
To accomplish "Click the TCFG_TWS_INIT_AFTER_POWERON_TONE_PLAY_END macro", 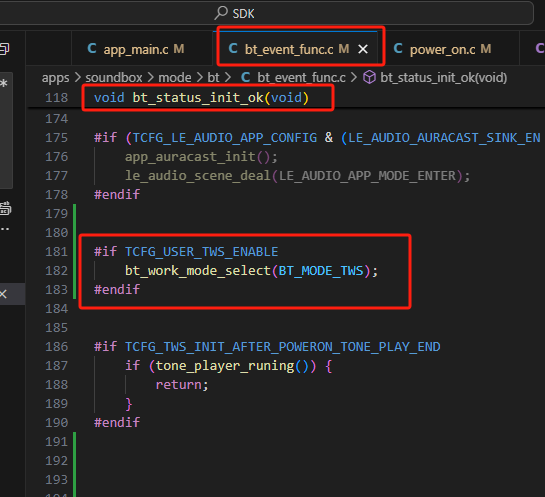I will (282, 347).
